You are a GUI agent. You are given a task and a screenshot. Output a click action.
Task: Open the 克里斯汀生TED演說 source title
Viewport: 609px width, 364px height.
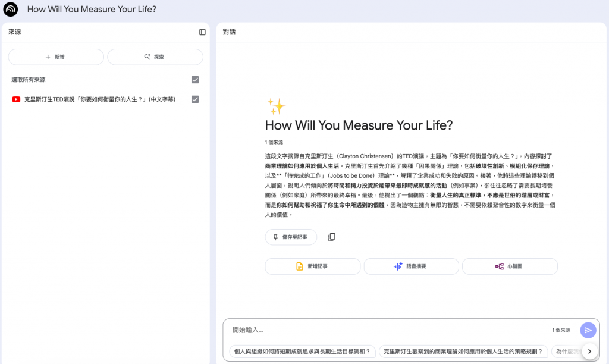(x=100, y=99)
